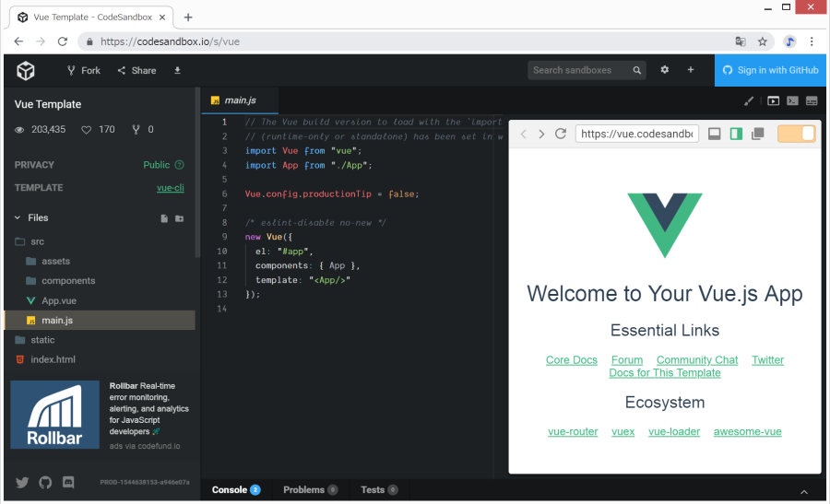Expand bottom console panel chevron

tap(803, 491)
